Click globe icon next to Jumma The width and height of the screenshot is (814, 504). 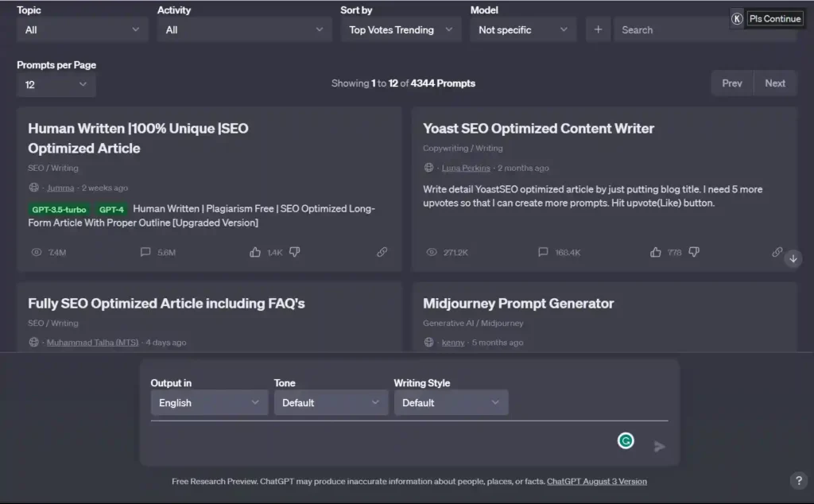click(x=33, y=188)
